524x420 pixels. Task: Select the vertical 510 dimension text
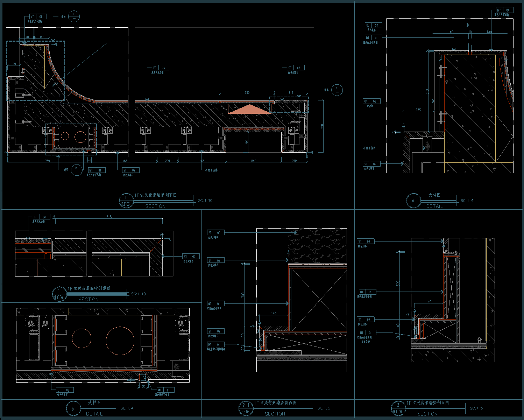click(x=323, y=126)
